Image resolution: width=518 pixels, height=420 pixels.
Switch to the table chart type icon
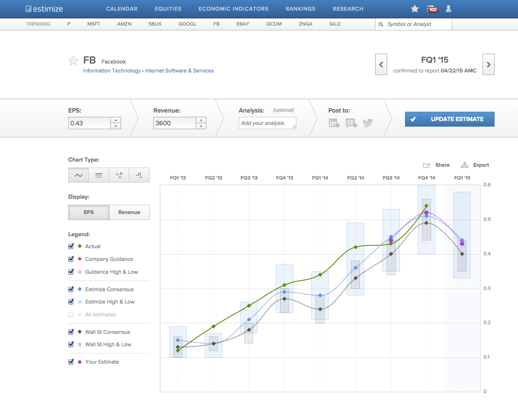[98, 175]
